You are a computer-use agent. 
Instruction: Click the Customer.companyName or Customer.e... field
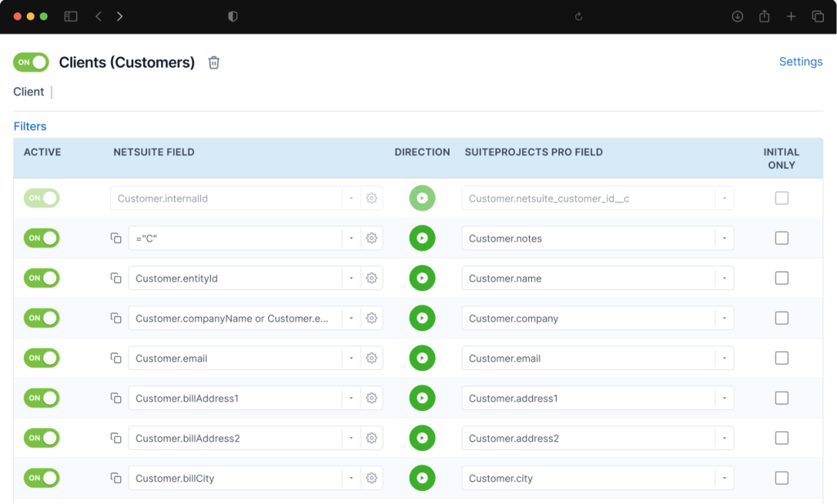pos(235,319)
